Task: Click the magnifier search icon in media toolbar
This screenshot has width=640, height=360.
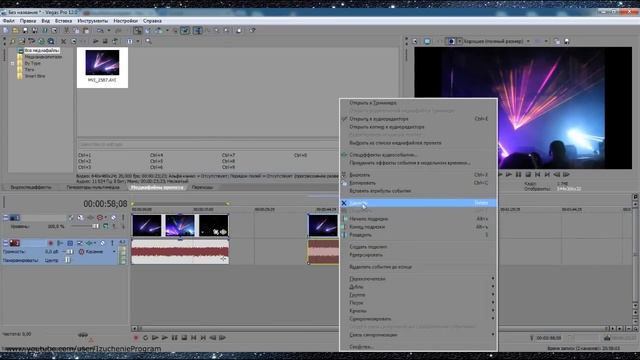Action: click(x=148, y=41)
